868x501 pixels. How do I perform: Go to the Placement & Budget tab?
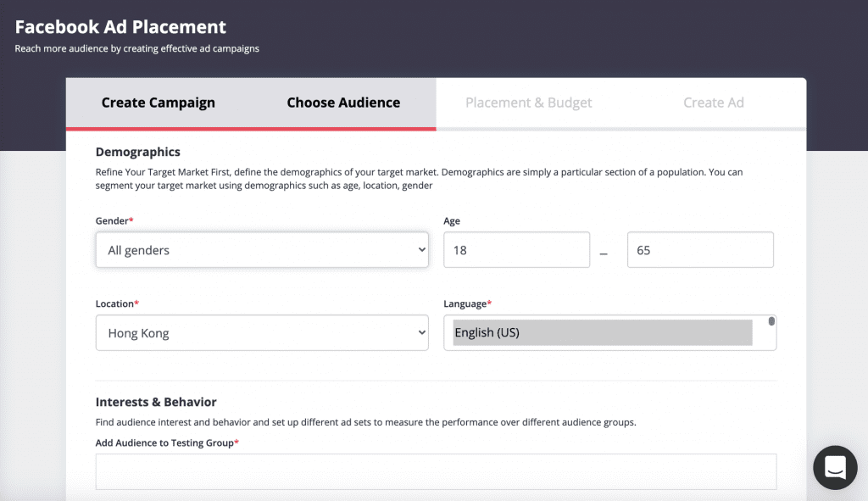click(529, 103)
